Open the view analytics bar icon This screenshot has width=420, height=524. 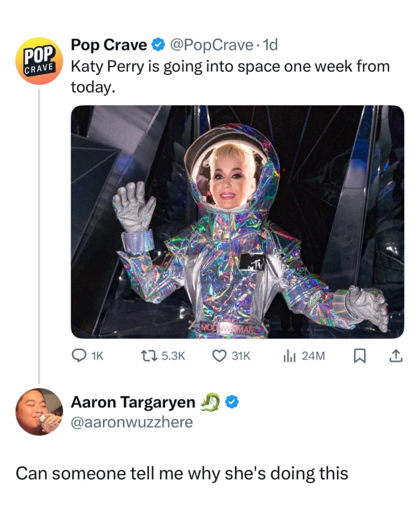(289, 356)
